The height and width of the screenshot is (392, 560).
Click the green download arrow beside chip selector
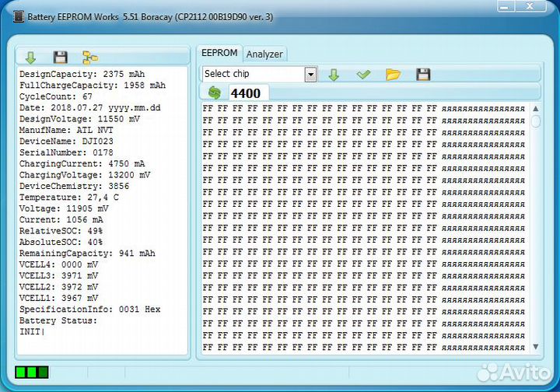pyautogui.click(x=333, y=75)
